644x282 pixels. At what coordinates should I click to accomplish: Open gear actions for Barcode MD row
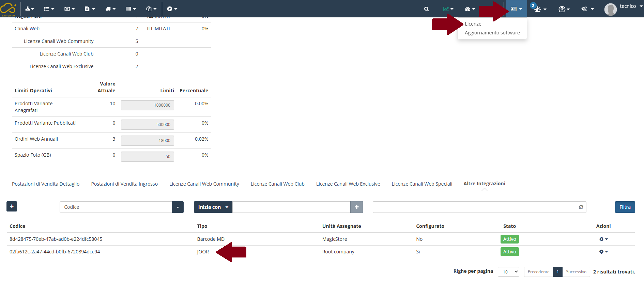(x=603, y=239)
